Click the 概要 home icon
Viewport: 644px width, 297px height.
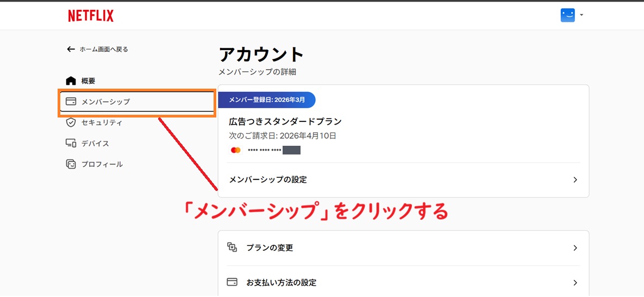click(71, 81)
